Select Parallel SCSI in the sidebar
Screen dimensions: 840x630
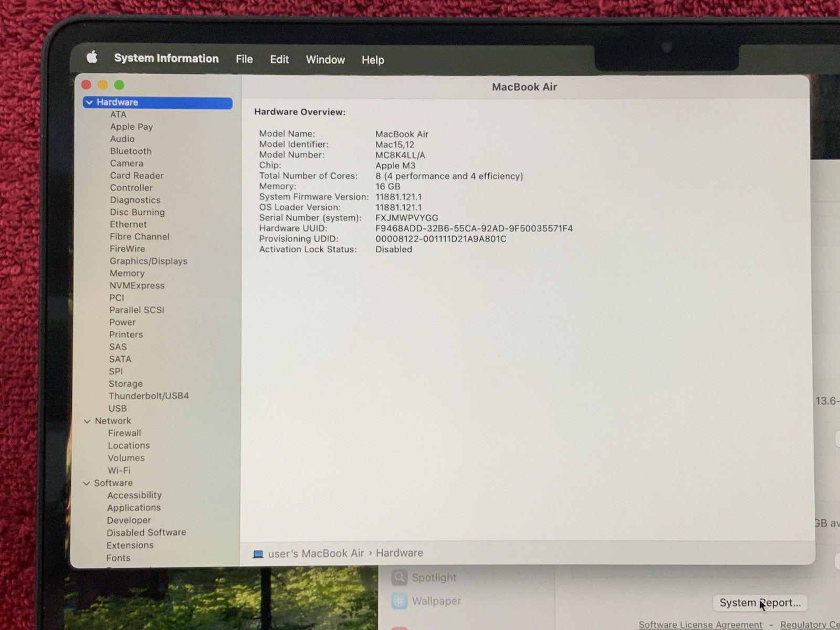136,310
